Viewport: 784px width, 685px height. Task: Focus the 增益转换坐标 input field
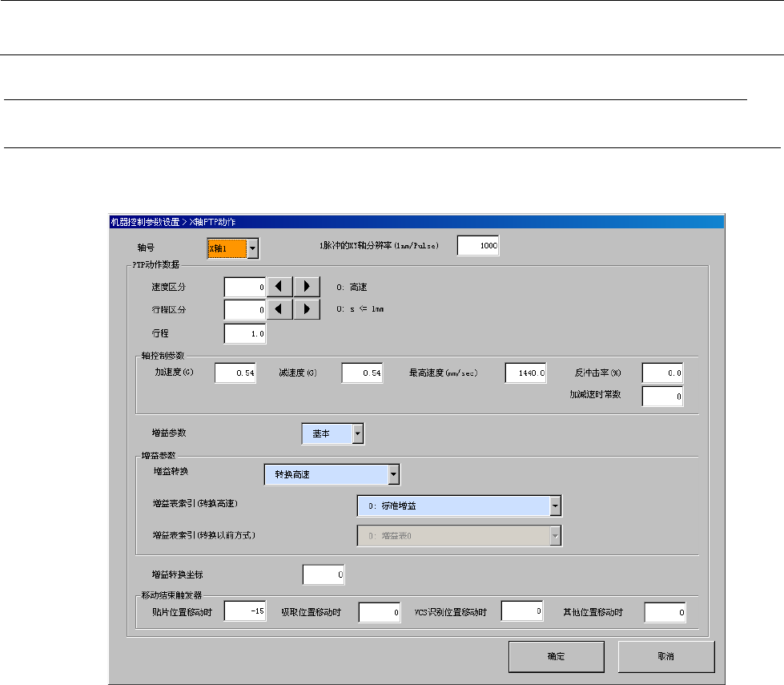click(x=324, y=574)
